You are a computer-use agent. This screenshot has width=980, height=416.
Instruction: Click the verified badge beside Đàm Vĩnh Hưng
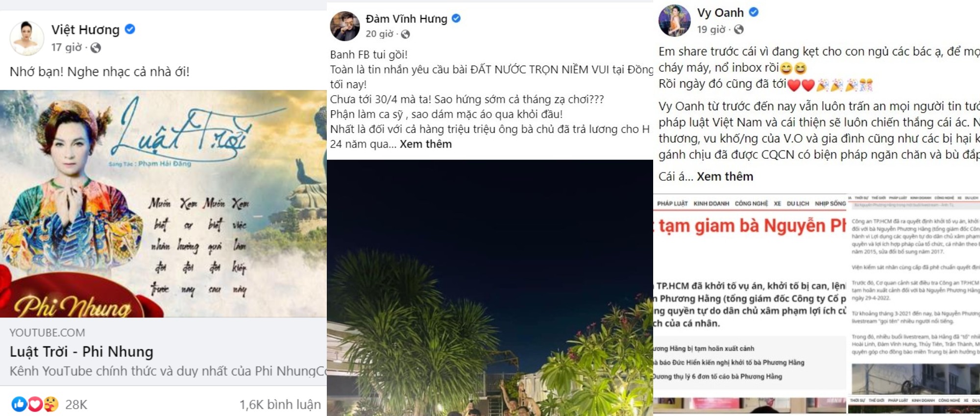456,19
